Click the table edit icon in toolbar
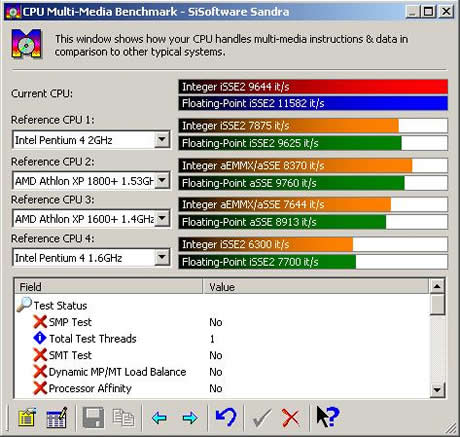Viewport: 460px width, 437px height. click(x=57, y=417)
